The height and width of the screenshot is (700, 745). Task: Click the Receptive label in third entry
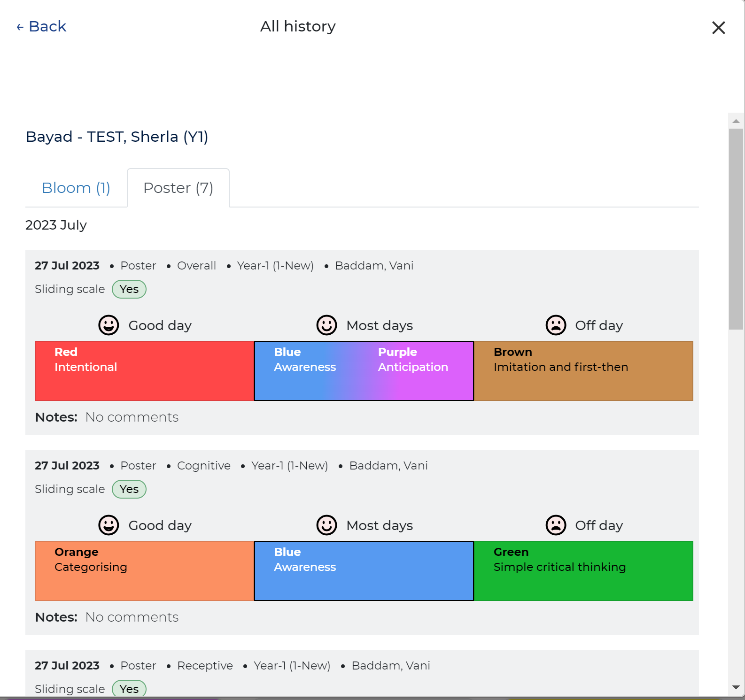205,666
